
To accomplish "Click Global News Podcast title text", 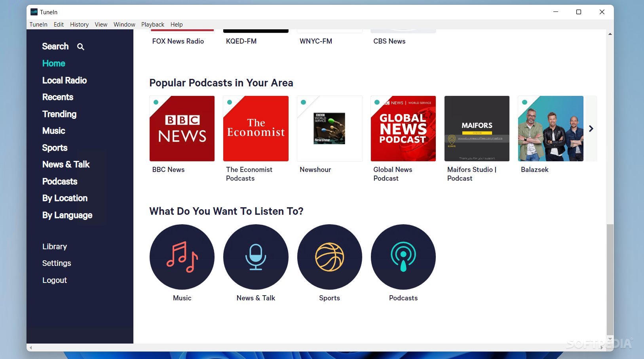I will coord(393,174).
